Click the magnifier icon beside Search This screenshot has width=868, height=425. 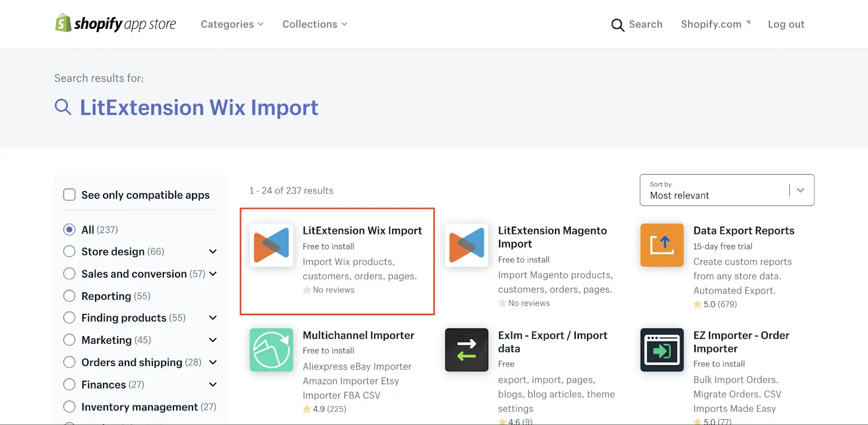pos(617,25)
